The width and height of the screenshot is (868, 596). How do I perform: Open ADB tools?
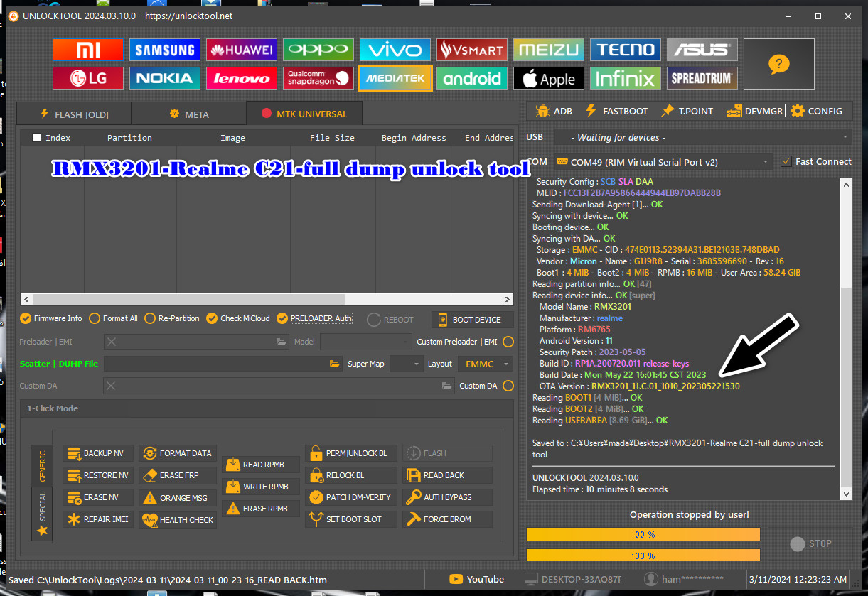click(x=554, y=112)
